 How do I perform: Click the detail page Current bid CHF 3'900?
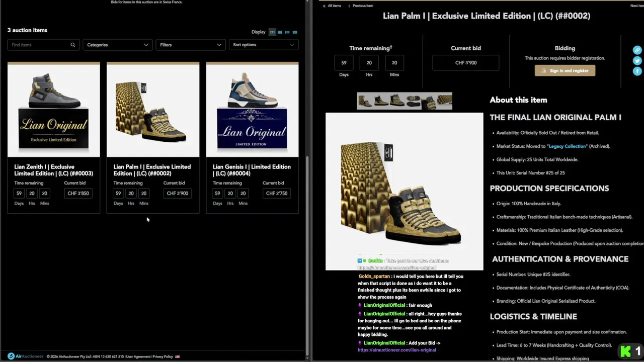(x=466, y=63)
